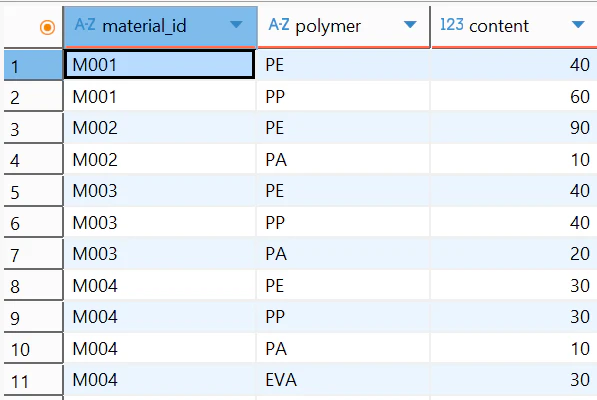Open the material_id column filter dropdown
597x400 pixels.
click(x=236, y=25)
